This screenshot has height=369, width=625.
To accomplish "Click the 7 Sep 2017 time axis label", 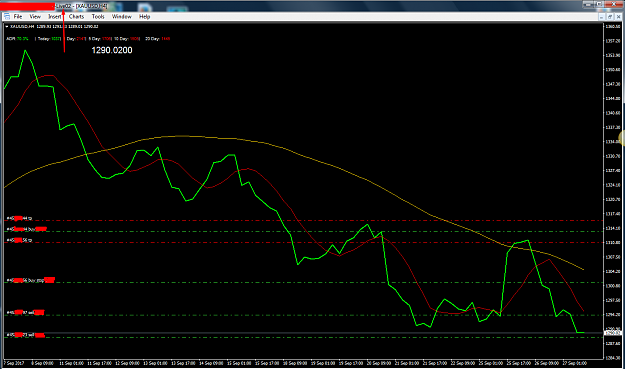I will pyautogui.click(x=14, y=363).
